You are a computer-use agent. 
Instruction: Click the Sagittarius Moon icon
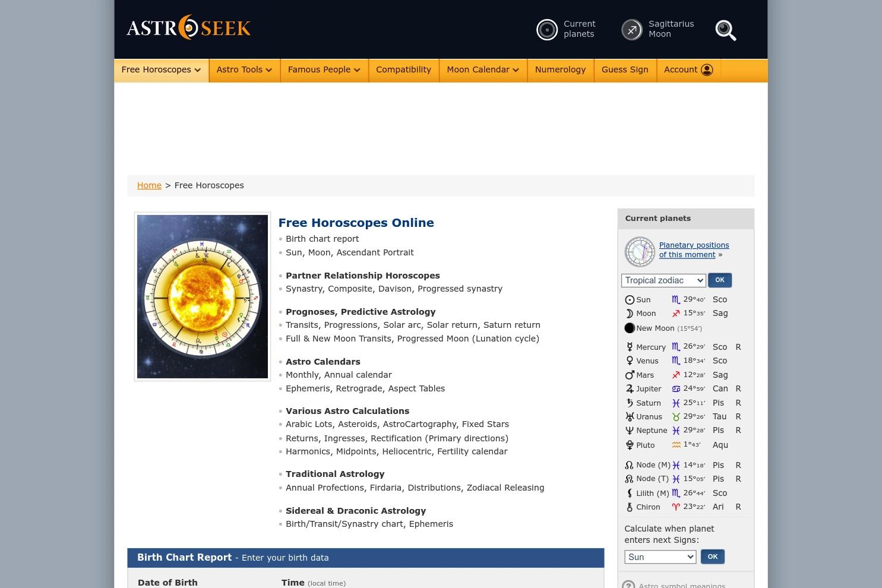632,30
